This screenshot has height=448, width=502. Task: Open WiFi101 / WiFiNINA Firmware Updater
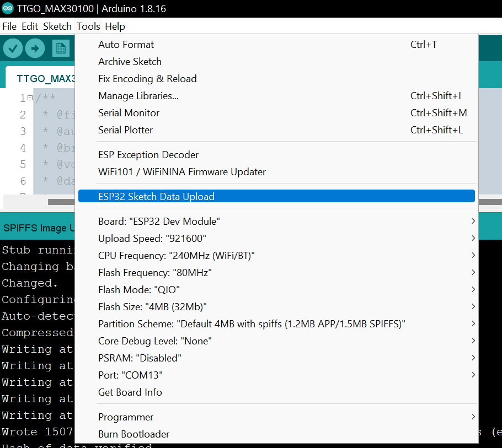pyautogui.click(x=276, y=172)
